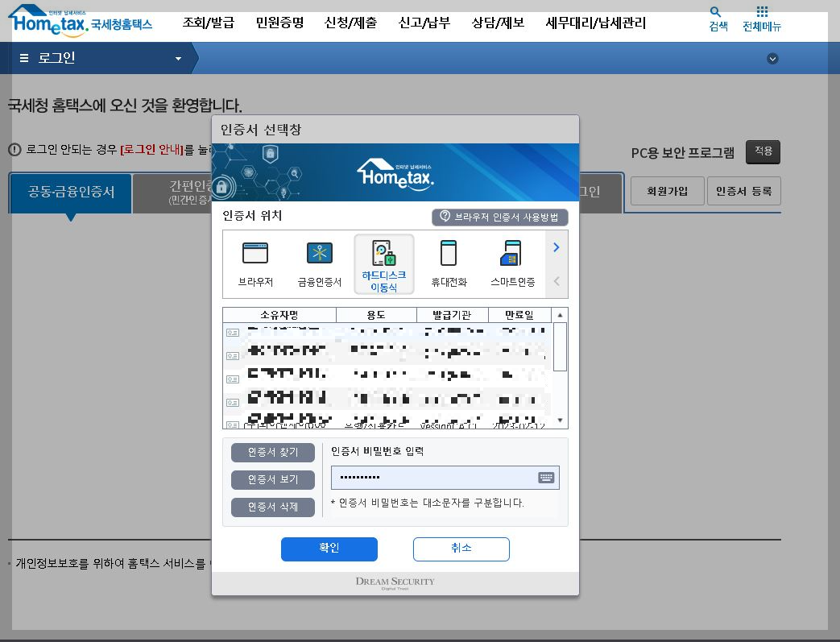
Task: Select the 금융인증서 certificate location icon
Action: 319,263
